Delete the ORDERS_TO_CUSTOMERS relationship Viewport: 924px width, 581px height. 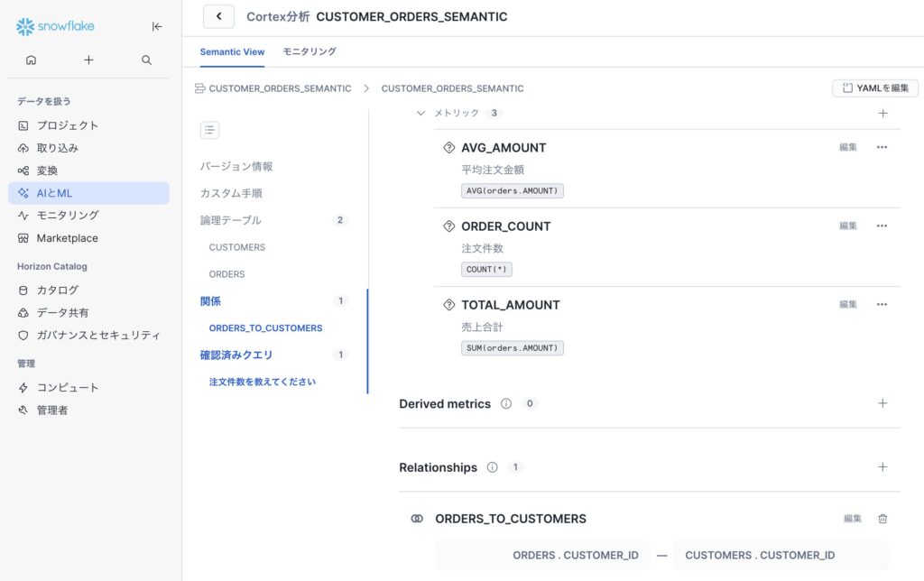tap(882, 519)
